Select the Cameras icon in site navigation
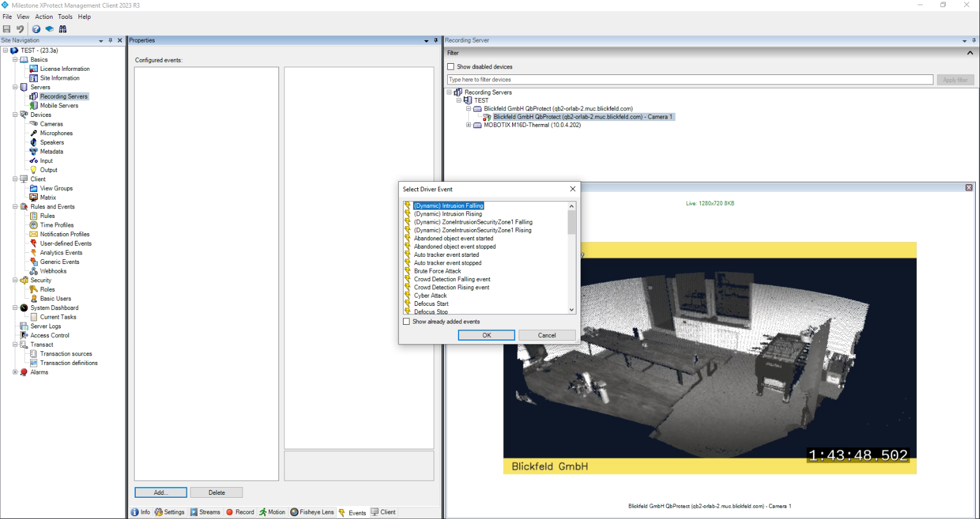Screen dimensions: 980x519 coord(34,124)
